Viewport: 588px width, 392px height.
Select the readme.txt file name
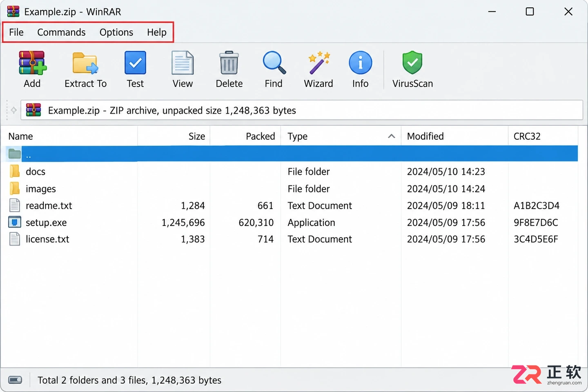(x=49, y=205)
